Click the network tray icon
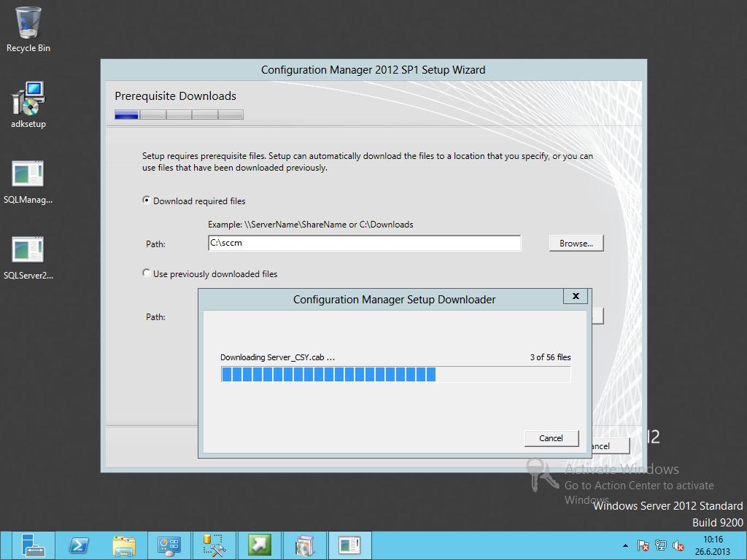The image size is (747, 560). tap(661, 545)
